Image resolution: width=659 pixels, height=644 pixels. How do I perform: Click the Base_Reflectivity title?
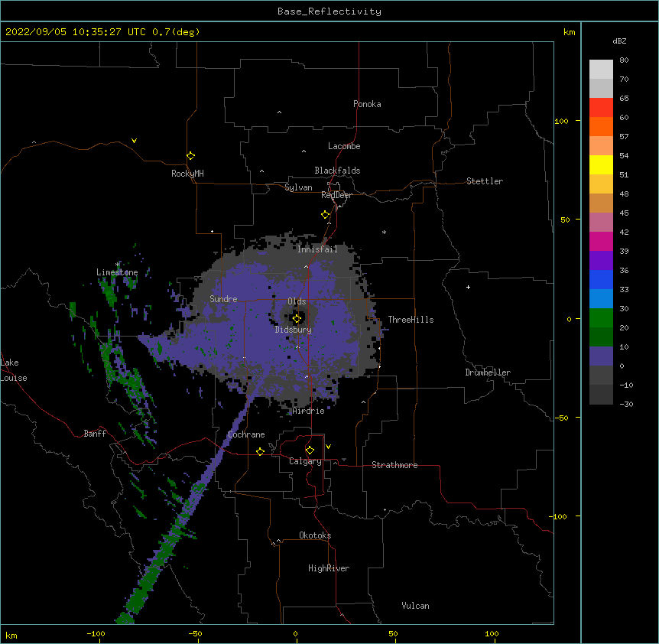point(329,11)
